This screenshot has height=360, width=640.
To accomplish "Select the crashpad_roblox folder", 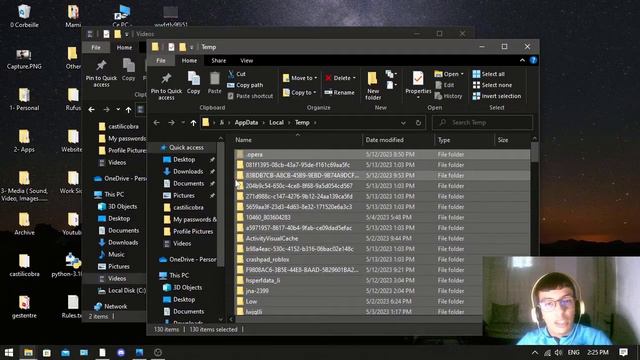I will coord(382,260).
